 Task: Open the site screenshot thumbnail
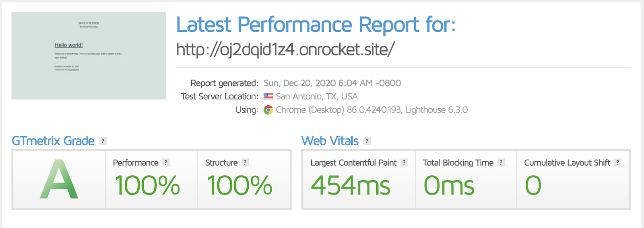[x=89, y=55]
